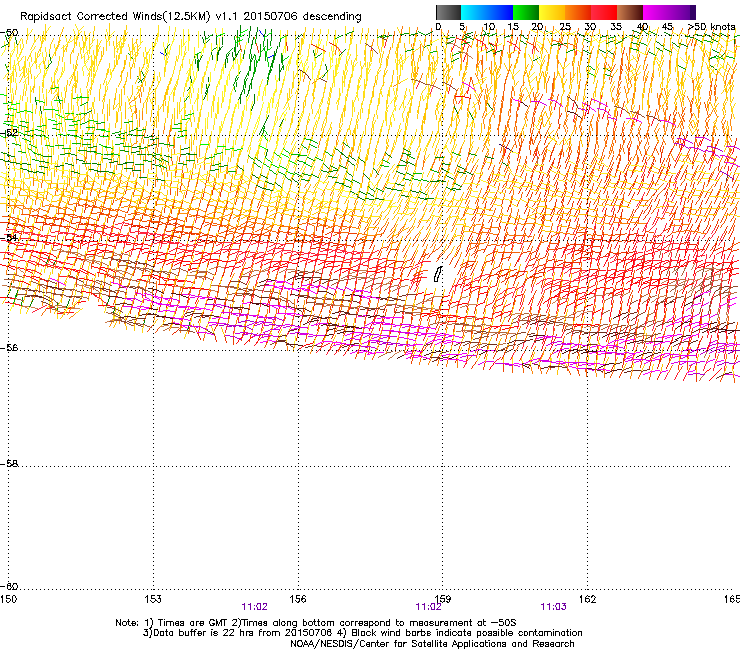This screenshot has height=650, width=740.
Task: Click the latitude label -60
Action: pyautogui.click(x=9, y=586)
